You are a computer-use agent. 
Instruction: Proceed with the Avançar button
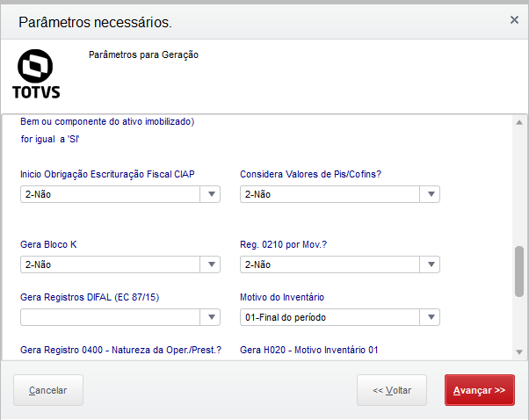pyautogui.click(x=480, y=390)
